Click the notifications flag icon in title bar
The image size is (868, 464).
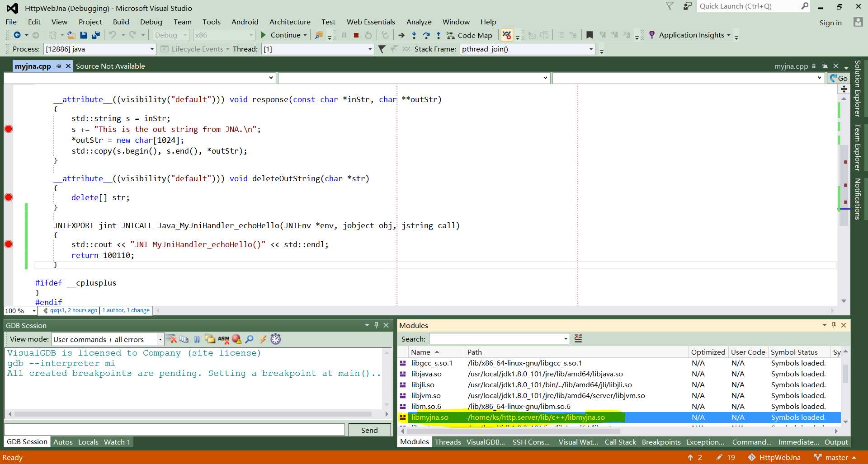point(670,6)
